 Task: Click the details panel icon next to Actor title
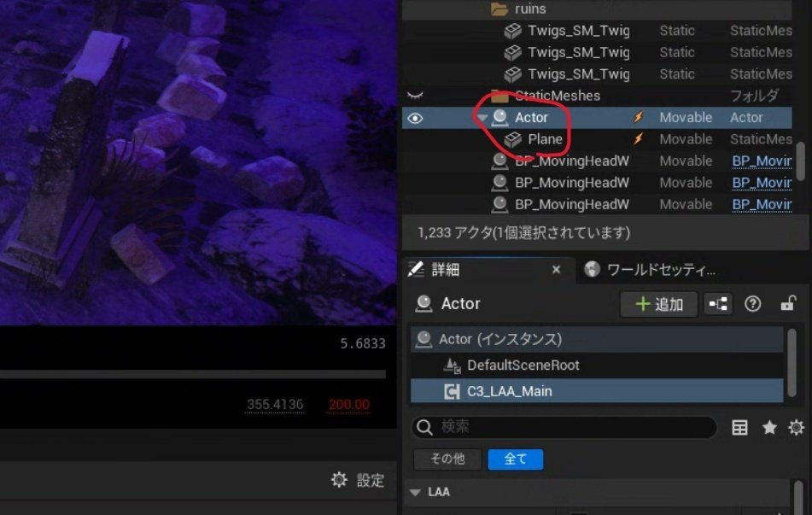pyautogui.click(x=424, y=303)
